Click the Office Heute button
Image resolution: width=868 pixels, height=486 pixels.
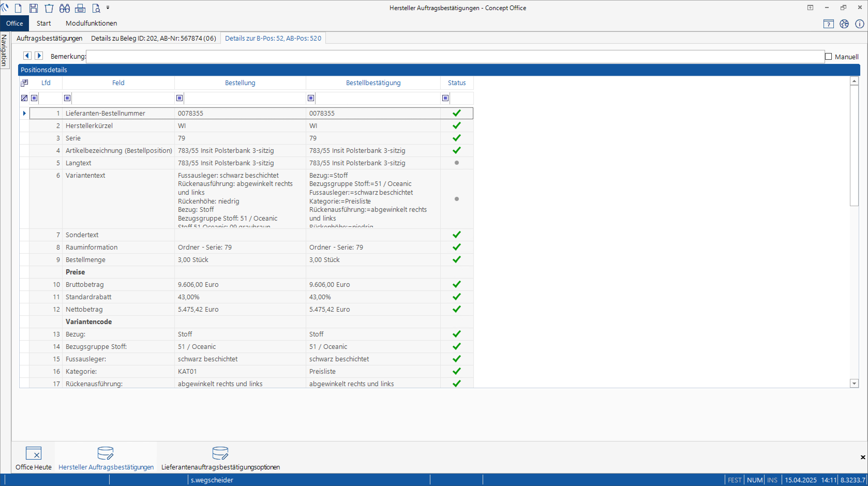[33, 457]
